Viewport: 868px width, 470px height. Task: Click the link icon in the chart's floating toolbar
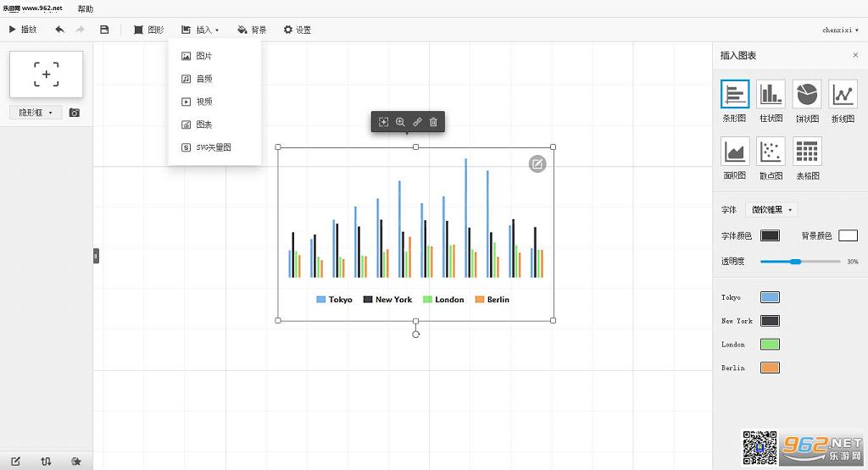tap(417, 122)
